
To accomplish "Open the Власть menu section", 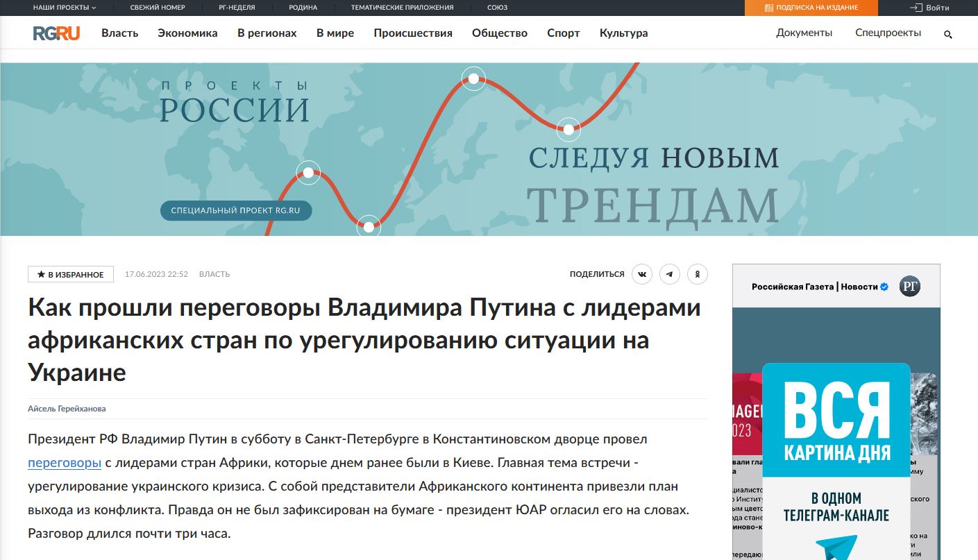I will (120, 33).
